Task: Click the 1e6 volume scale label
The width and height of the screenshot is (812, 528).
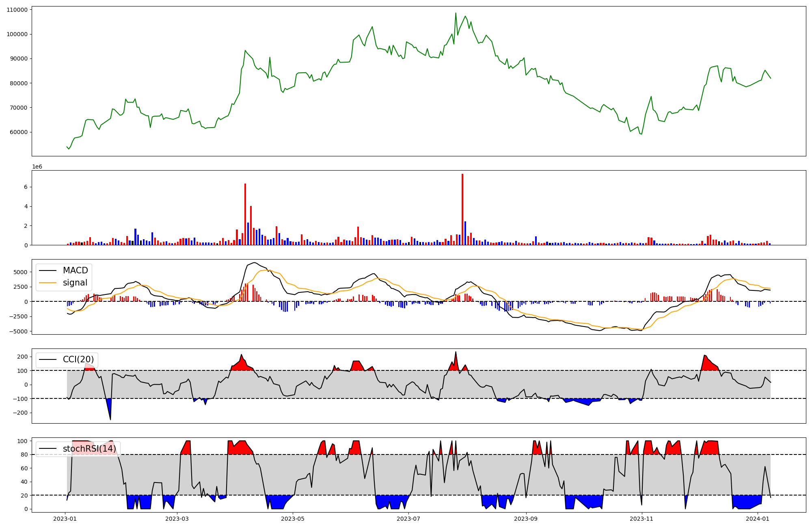Action: 37,167
